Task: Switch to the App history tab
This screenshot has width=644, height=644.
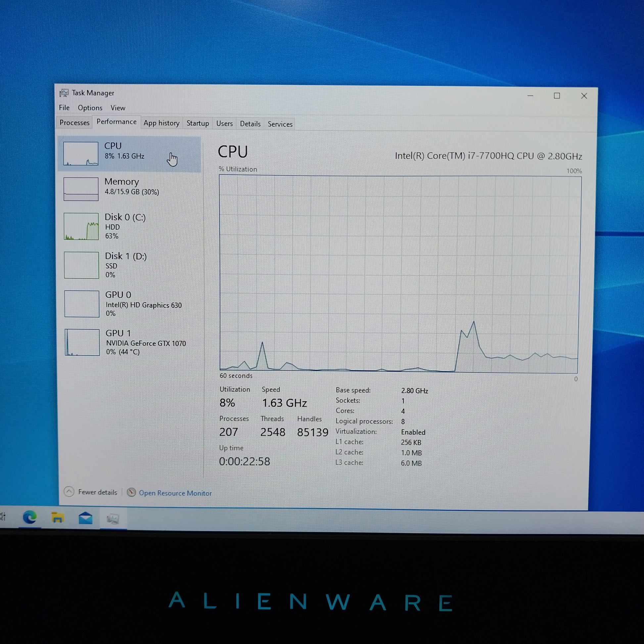Action: pos(161,123)
